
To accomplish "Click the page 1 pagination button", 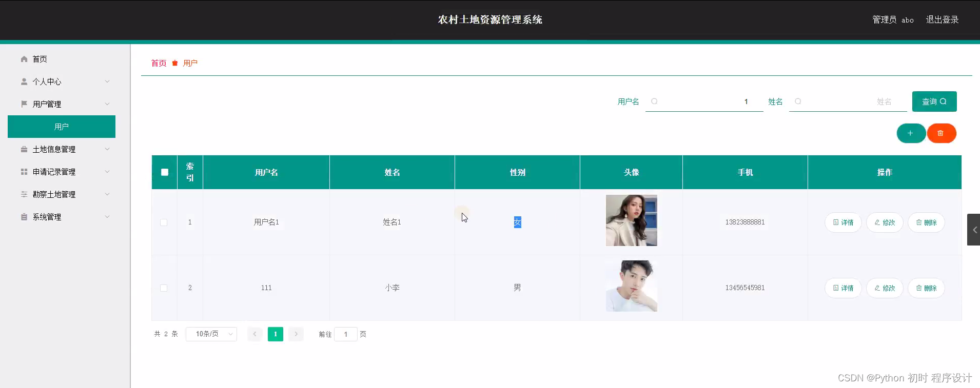I will pos(276,334).
